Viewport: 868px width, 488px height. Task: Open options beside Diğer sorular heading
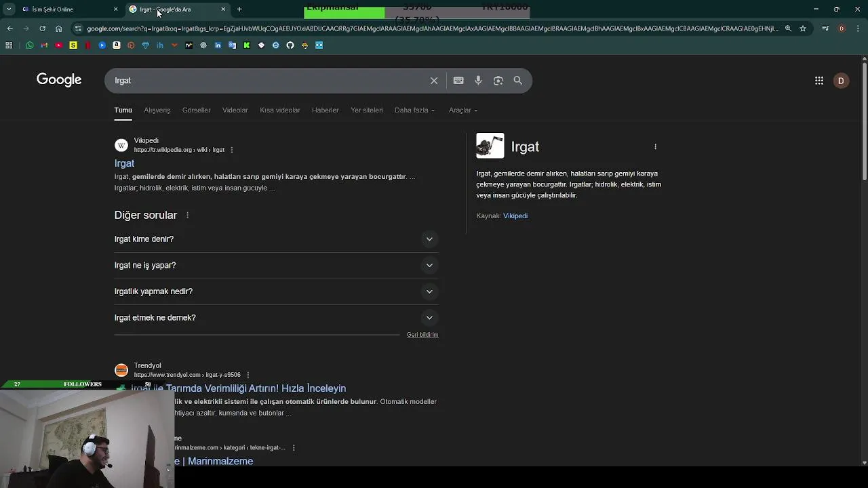click(x=187, y=216)
